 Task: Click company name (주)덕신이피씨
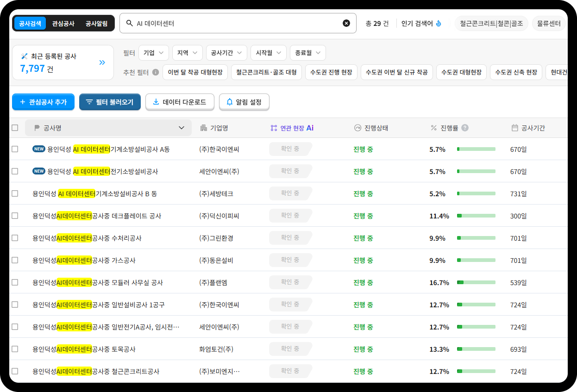point(219,216)
